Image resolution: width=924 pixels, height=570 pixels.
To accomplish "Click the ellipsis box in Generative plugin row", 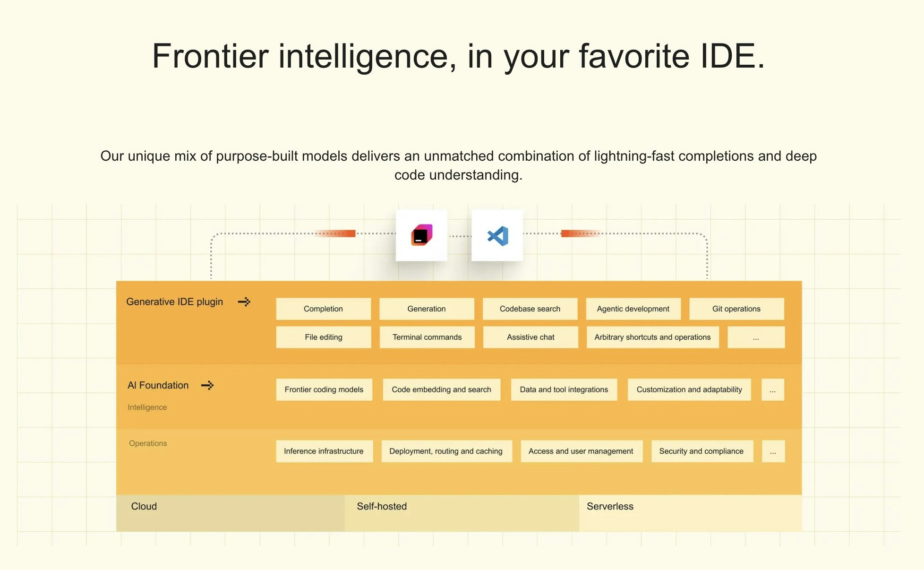I will point(756,337).
